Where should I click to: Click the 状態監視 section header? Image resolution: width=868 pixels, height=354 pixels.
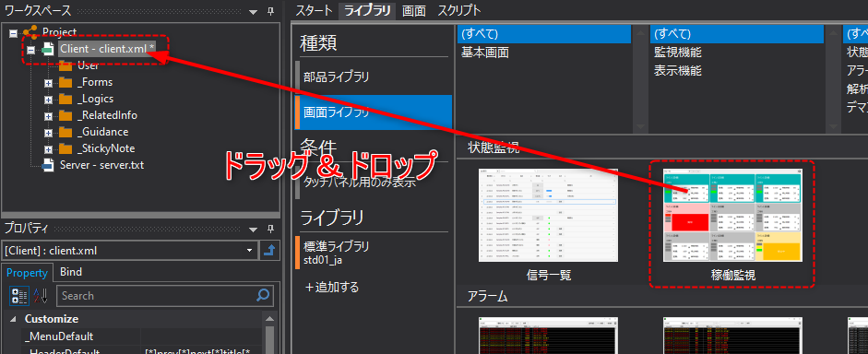click(493, 147)
